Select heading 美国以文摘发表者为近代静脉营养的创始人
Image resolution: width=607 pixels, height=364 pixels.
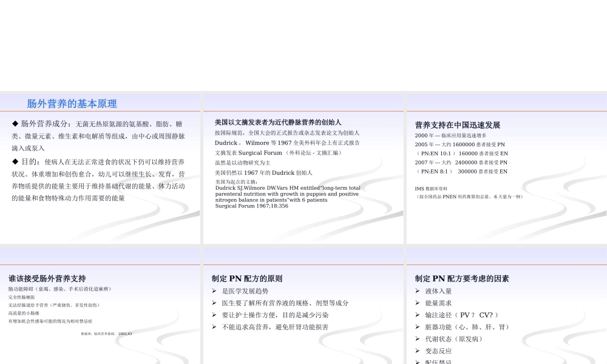280,122
